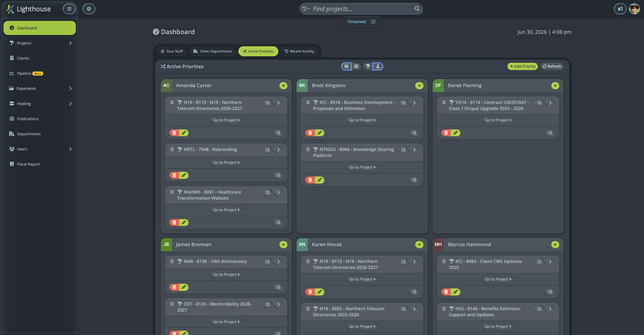The image size is (644, 335).
Task: Switch to Recent Activity tab
Action: point(299,51)
